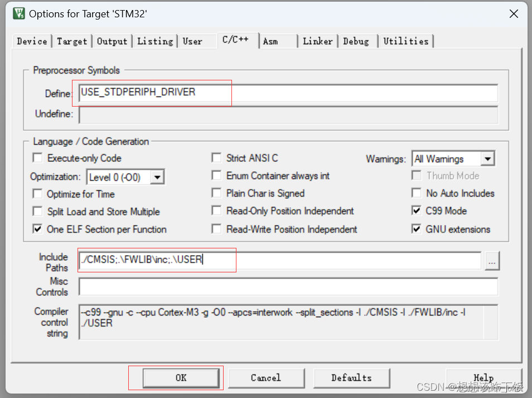The height and width of the screenshot is (398, 532).
Task: Toggle No Auto Includes checkbox
Action: pyautogui.click(x=417, y=193)
